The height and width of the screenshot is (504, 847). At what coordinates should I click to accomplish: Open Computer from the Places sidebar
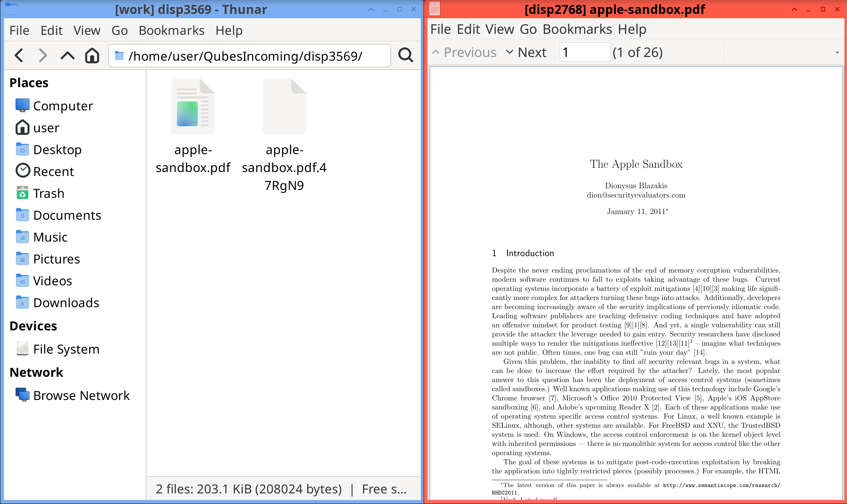(x=63, y=106)
